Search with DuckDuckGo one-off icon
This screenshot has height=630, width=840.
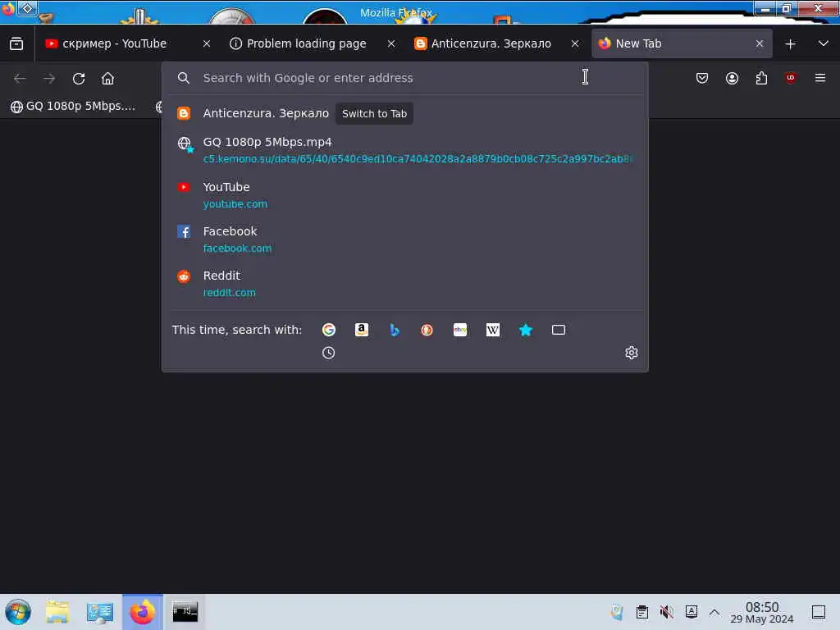tap(427, 330)
